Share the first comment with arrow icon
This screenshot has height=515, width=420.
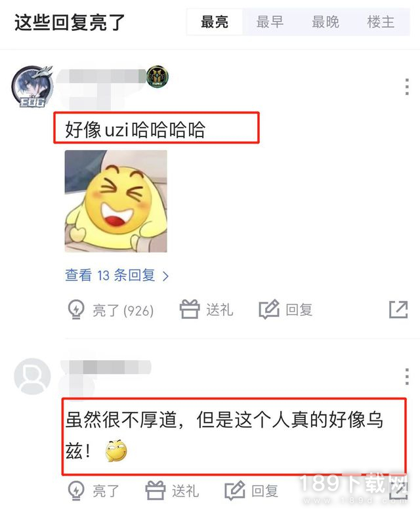click(398, 310)
